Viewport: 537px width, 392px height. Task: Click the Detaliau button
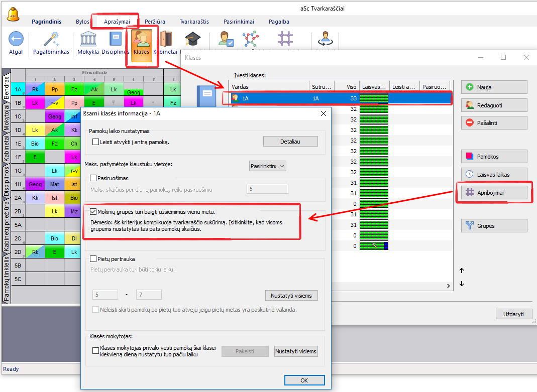point(290,142)
